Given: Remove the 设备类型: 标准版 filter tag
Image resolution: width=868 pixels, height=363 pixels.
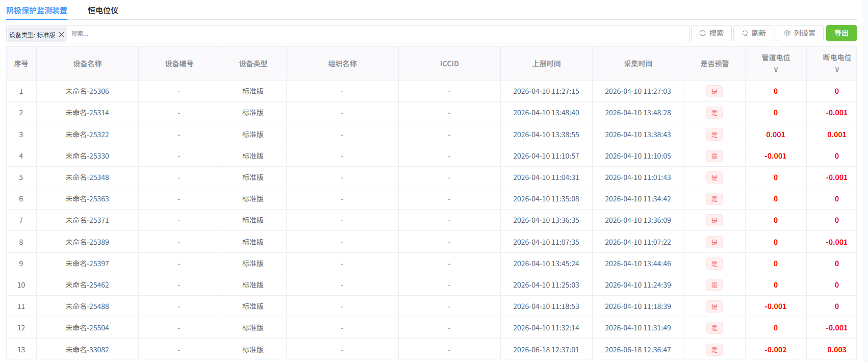Looking at the screenshot, I should point(61,35).
